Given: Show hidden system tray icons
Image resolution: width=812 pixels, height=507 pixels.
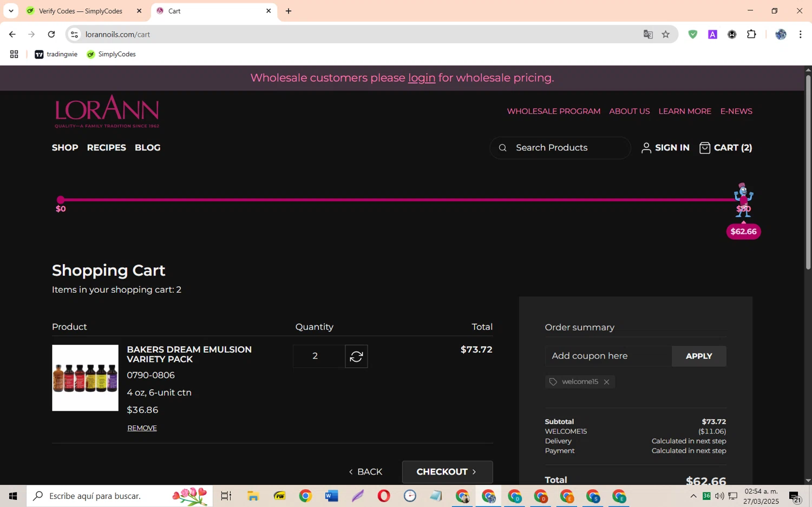Looking at the screenshot, I should point(693,496).
